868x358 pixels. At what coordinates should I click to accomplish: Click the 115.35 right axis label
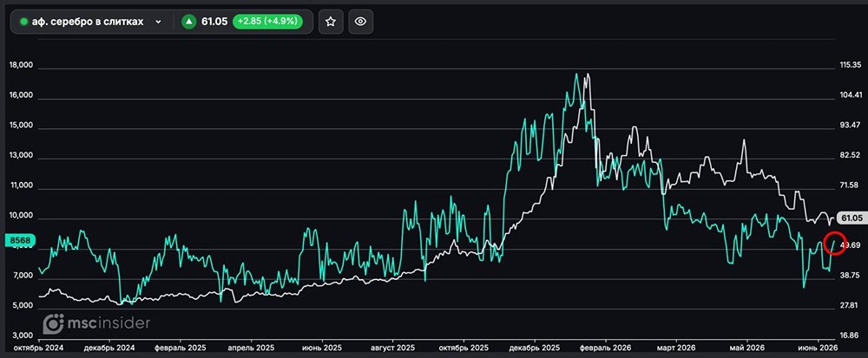coord(852,65)
